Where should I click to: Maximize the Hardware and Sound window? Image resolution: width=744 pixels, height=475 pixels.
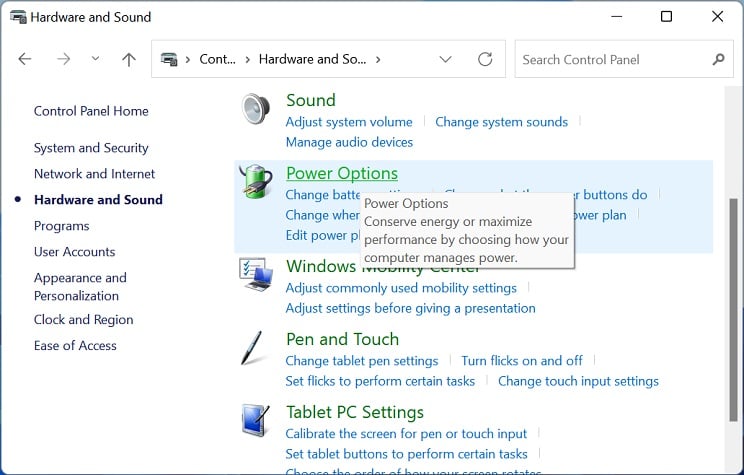[666, 17]
